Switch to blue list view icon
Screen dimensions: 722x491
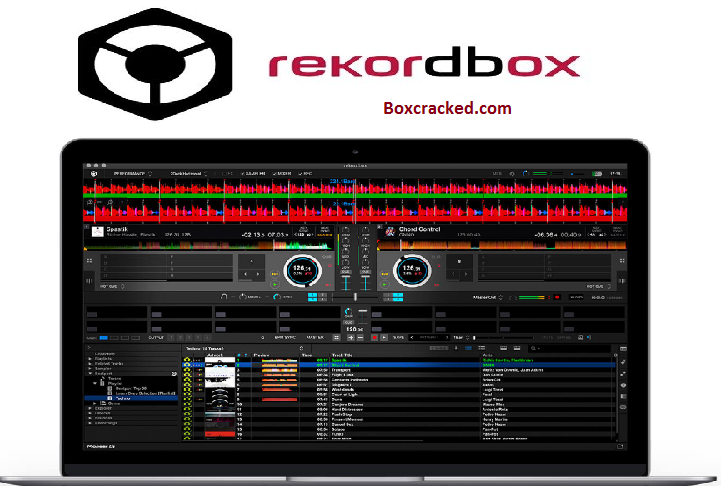pos(468,349)
